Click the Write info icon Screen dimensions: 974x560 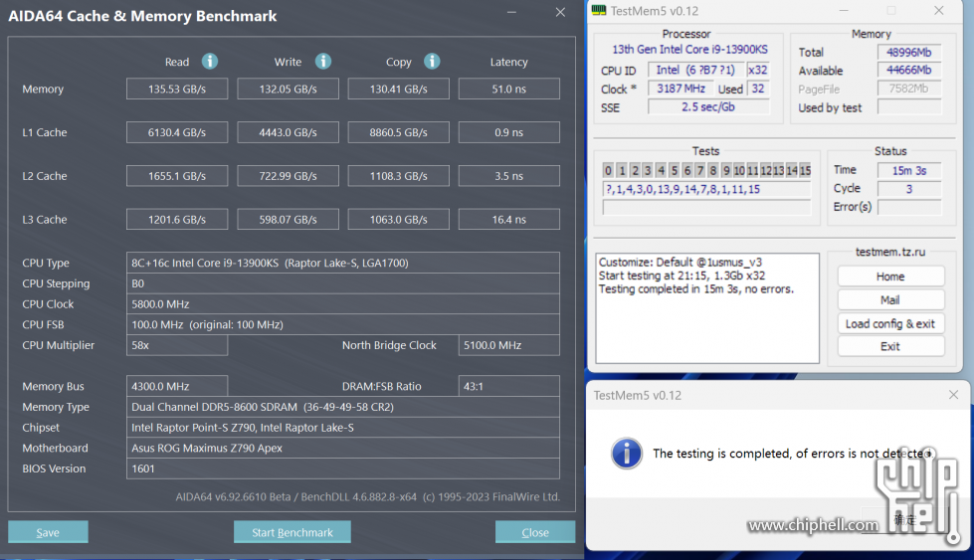323,62
